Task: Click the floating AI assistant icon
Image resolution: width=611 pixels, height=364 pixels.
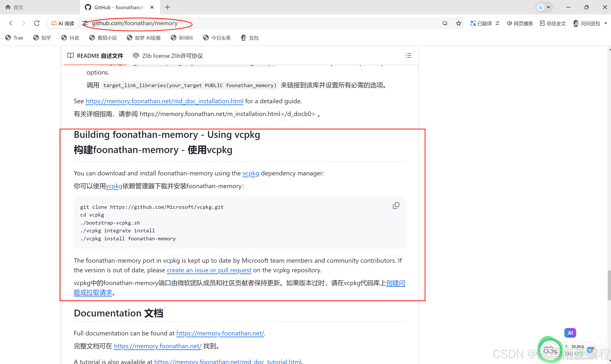Action: click(570, 333)
